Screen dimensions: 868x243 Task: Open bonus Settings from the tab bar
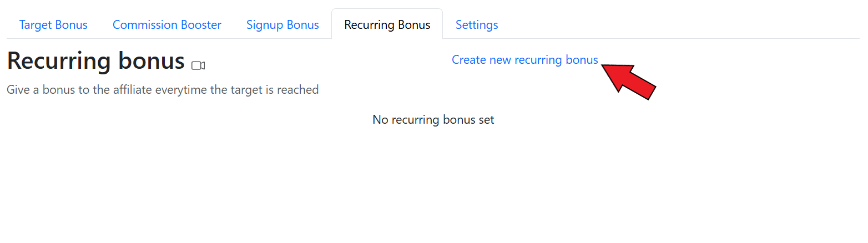(477, 25)
